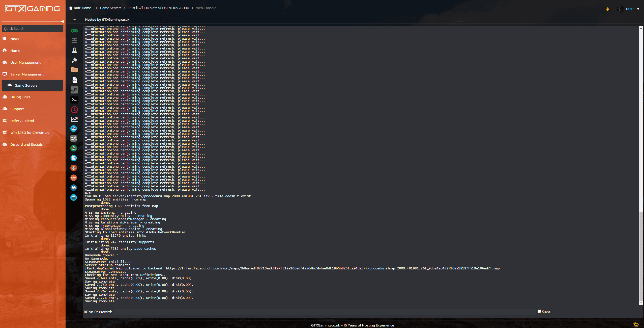Screen dimensions: 644x328
Task: Click the GTXGaming.co.uk footer text
Action: 352,325
